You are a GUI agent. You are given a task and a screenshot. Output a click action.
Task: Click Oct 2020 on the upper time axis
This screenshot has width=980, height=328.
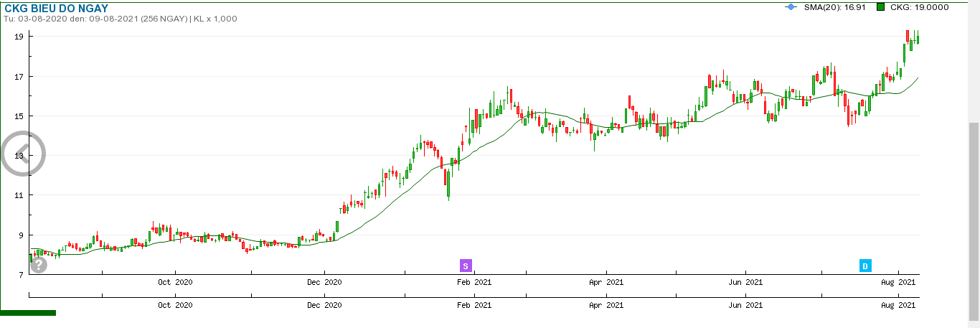175,283
